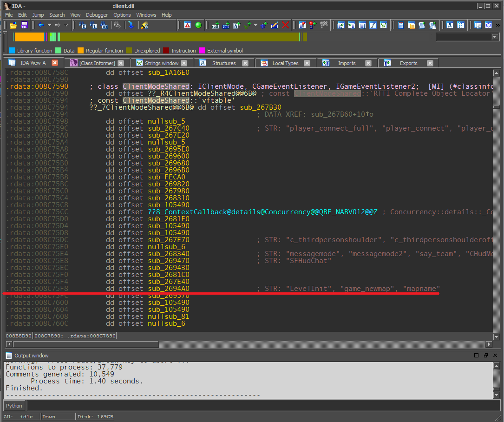Image resolution: width=504 pixels, height=422 pixels.
Task: Click the calculator toolbar icon
Action: tap(401, 25)
